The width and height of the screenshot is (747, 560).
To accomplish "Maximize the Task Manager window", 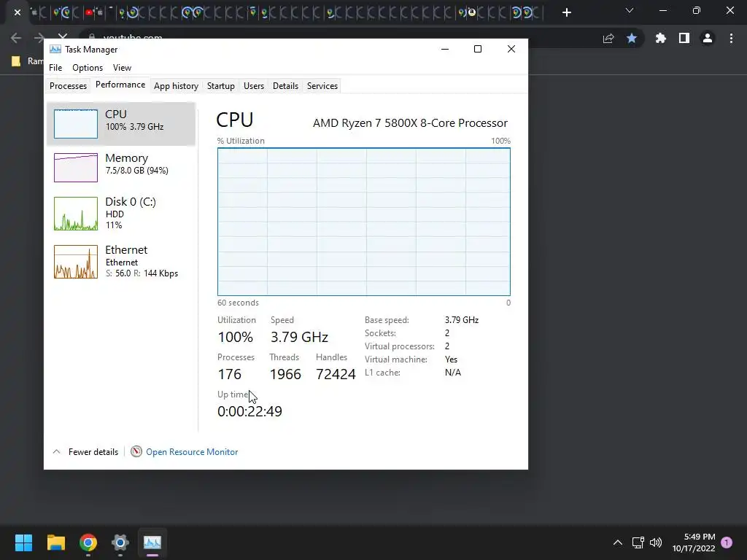I will 478,49.
